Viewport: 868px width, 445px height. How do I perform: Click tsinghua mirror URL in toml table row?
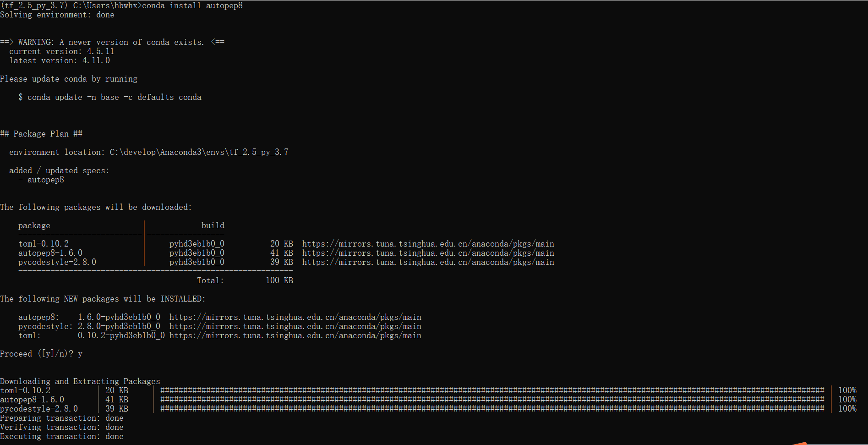[428, 244]
